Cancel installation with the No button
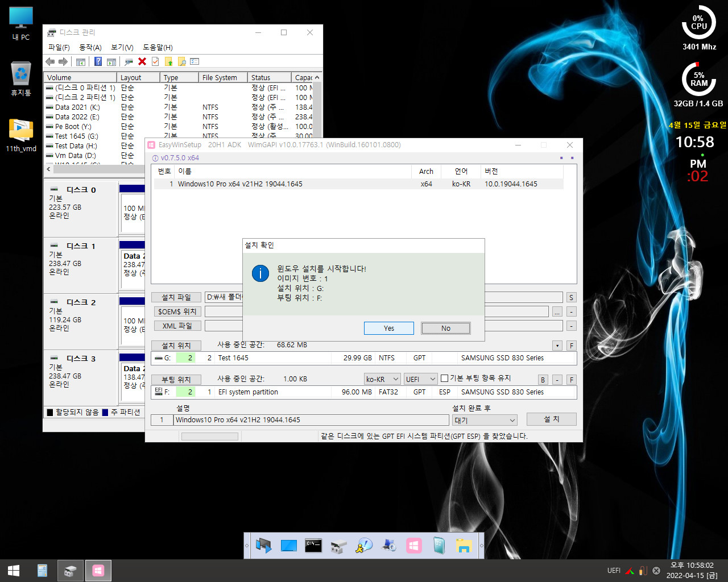This screenshot has width=728, height=582. (x=446, y=328)
